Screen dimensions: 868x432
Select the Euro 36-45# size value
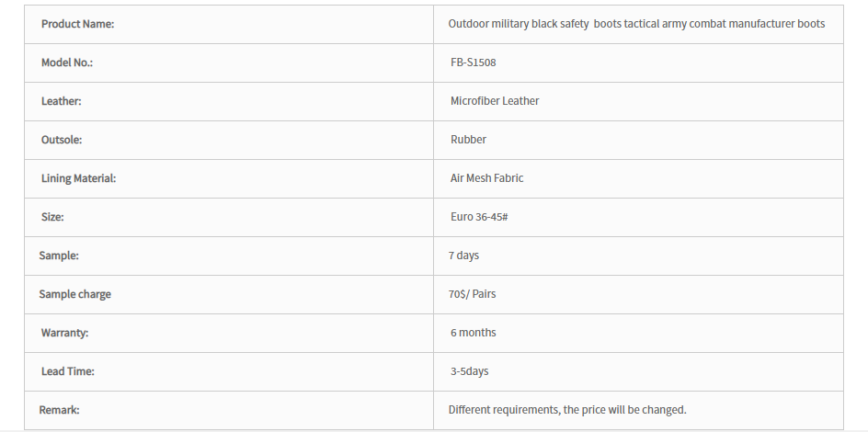(479, 217)
